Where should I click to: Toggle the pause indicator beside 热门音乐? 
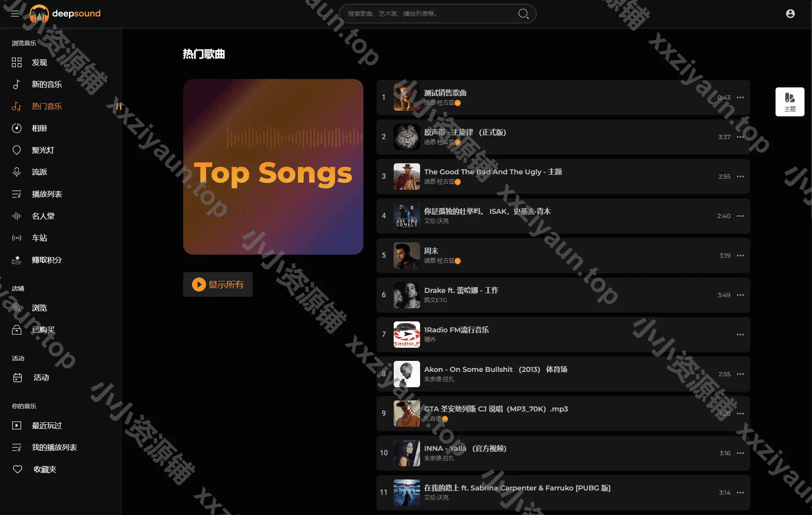119,106
